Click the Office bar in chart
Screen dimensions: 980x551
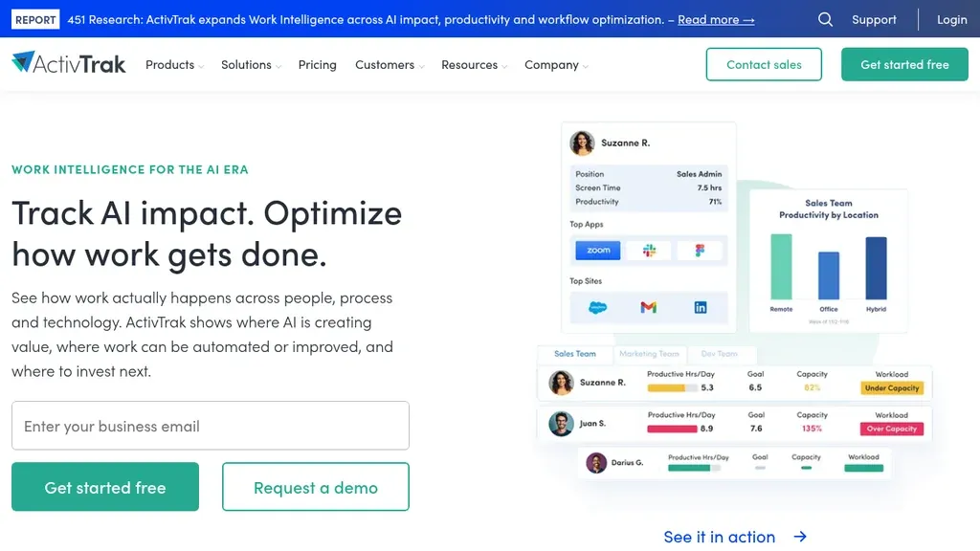coord(829,275)
